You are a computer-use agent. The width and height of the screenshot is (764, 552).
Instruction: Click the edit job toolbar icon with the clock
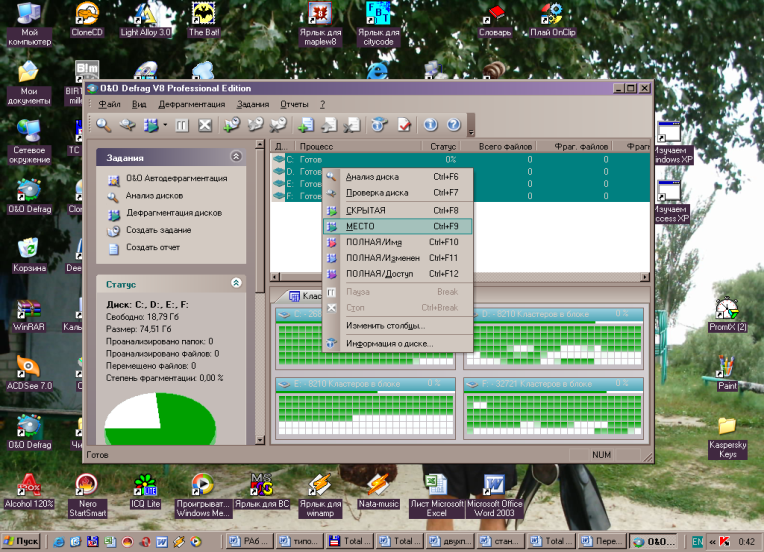coord(255,125)
